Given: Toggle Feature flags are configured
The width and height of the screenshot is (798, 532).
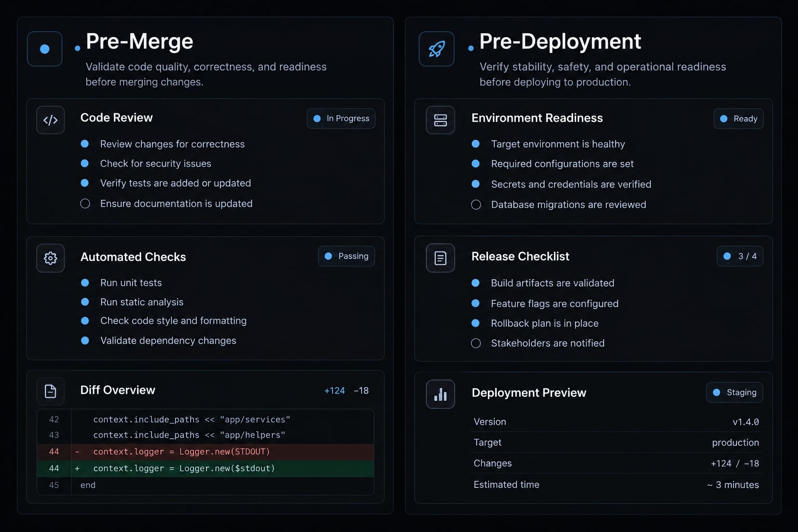Looking at the screenshot, I should point(475,303).
